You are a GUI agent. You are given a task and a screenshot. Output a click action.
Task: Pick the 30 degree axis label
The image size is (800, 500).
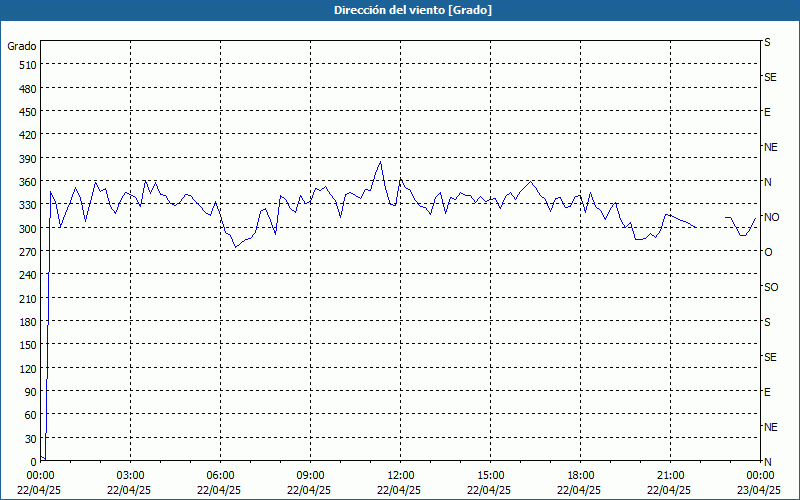[x=31, y=439]
